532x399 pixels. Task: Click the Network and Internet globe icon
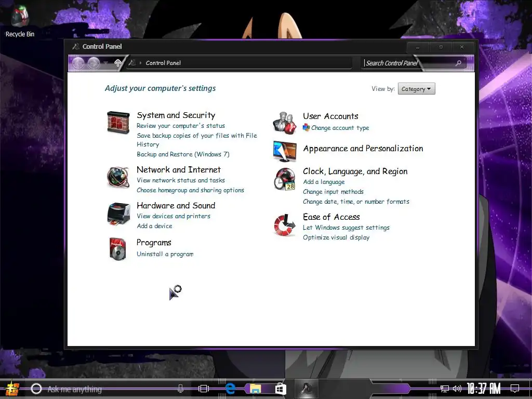click(118, 177)
